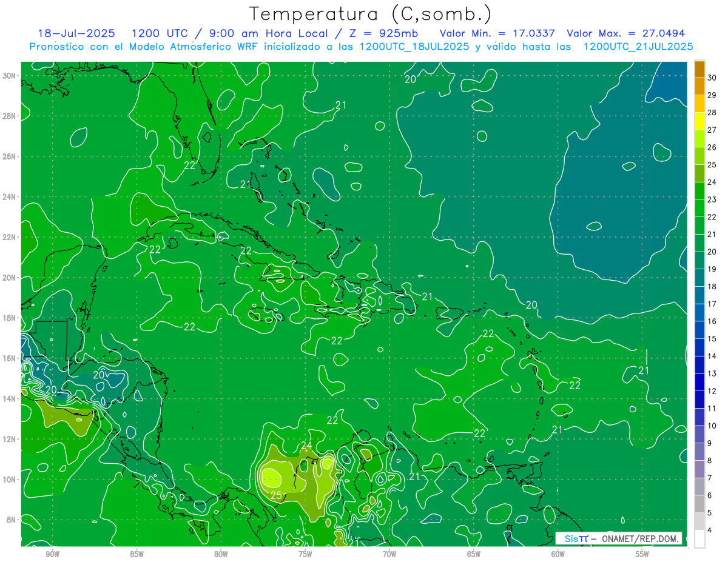Select the "Valor Max. = 27.0494" readout
Screen dimensions: 728x562
click(626, 33)
